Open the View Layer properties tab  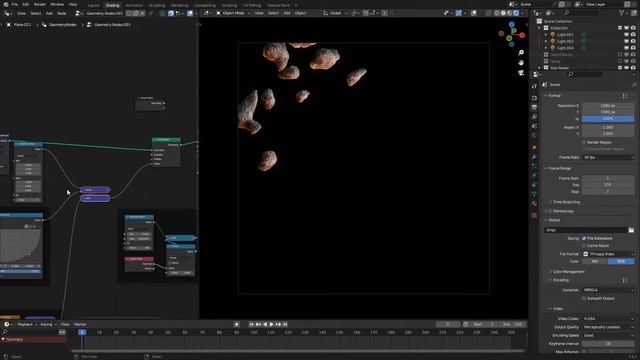tap(534, 117)
